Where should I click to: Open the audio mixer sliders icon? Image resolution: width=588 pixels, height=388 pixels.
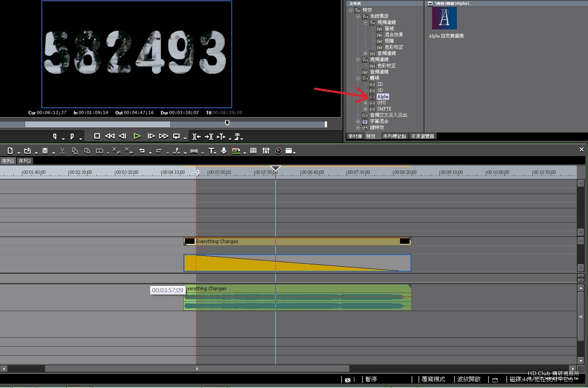[x=266, y=151]
